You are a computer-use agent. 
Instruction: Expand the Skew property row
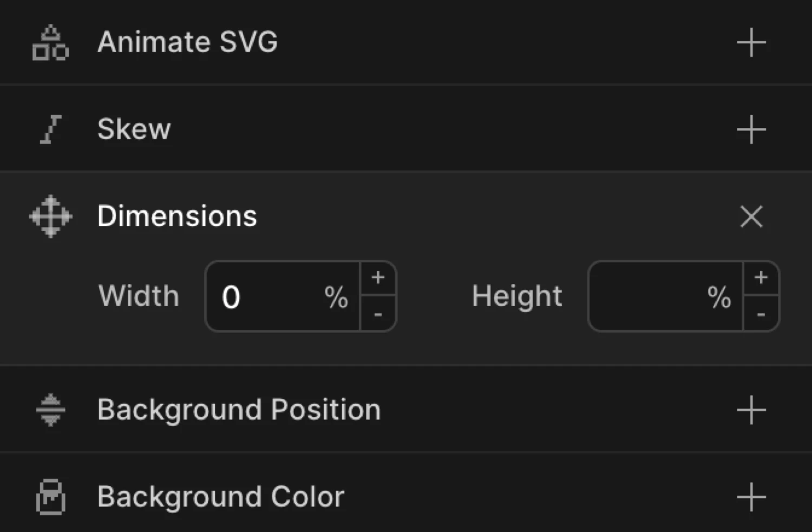pos(134,128)
